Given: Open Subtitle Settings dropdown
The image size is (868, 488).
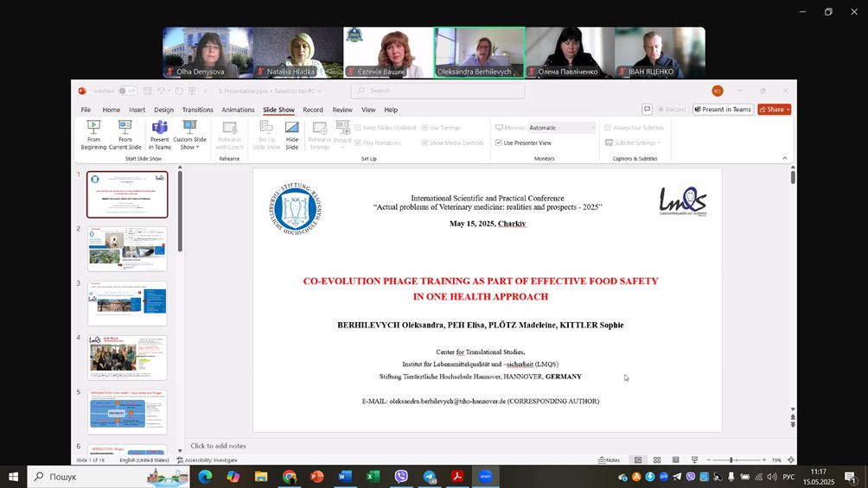Looking at the screenshot, I should point(633,143).
